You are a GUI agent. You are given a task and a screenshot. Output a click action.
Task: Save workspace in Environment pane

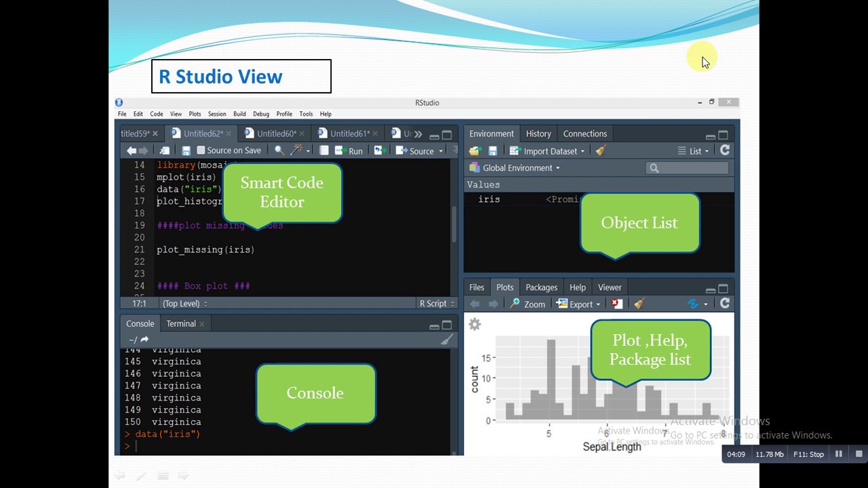click(x=493, y=151)
